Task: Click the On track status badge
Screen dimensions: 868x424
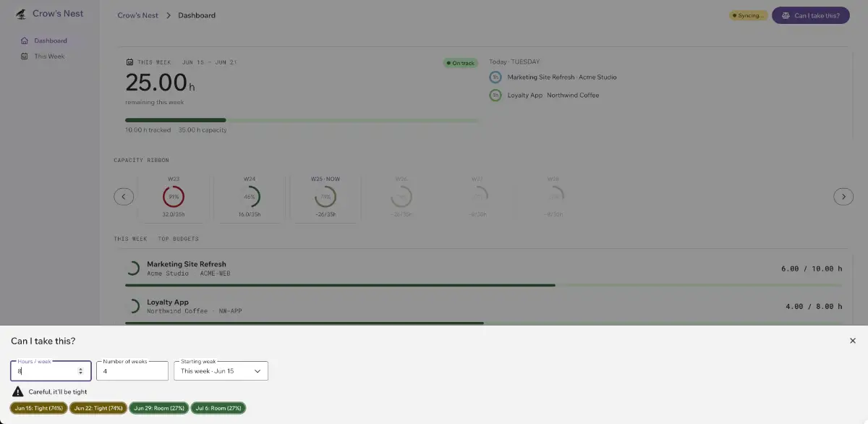Action: click(x=461, y=63)
